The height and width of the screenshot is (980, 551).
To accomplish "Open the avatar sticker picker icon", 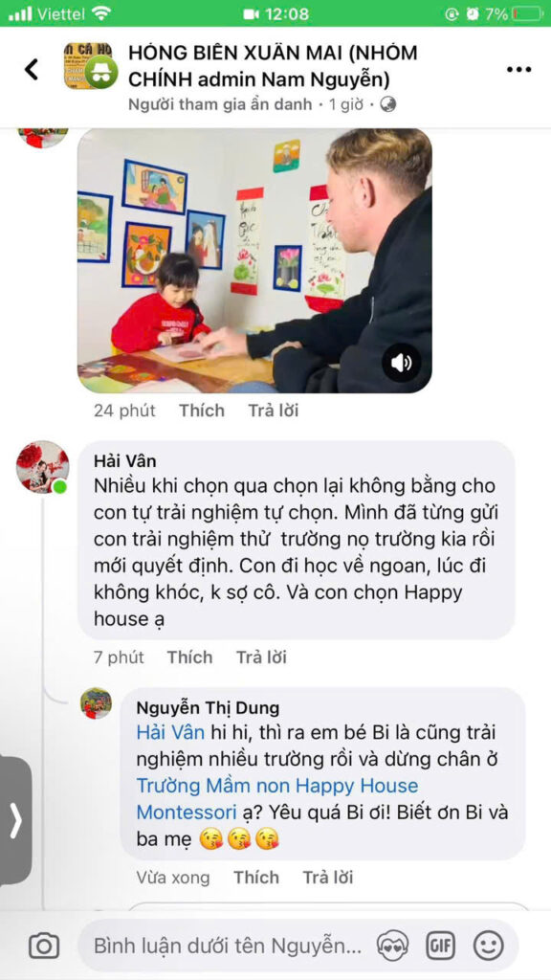I will pos(392,946).
